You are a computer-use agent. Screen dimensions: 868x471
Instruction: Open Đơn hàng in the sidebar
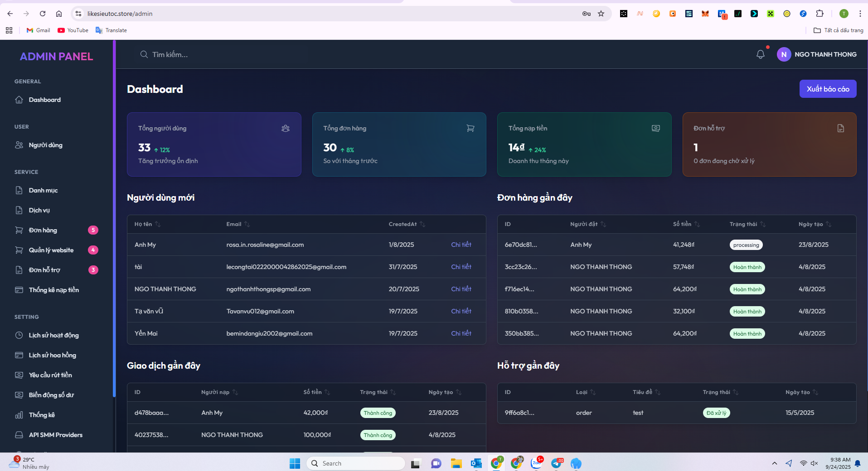tap(43, 230)
